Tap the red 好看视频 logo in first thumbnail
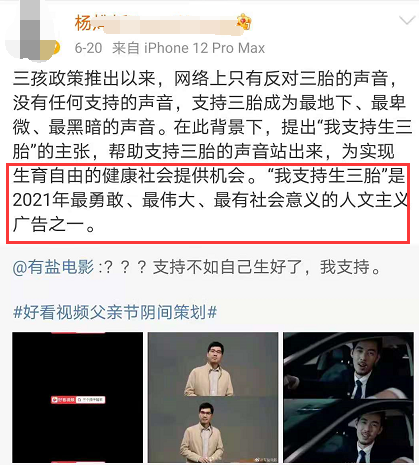This screenshot has height=465, width=419. coord(63,399)
